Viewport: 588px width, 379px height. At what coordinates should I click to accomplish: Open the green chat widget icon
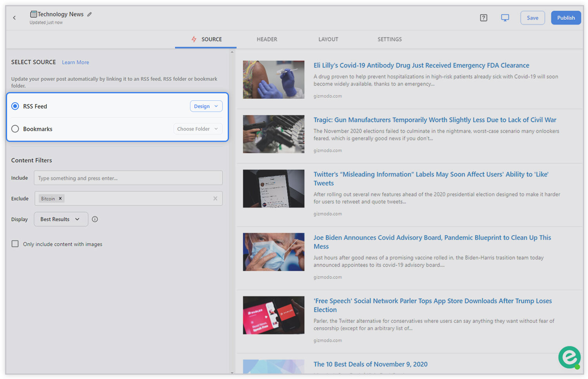click(x=569, y=357)
